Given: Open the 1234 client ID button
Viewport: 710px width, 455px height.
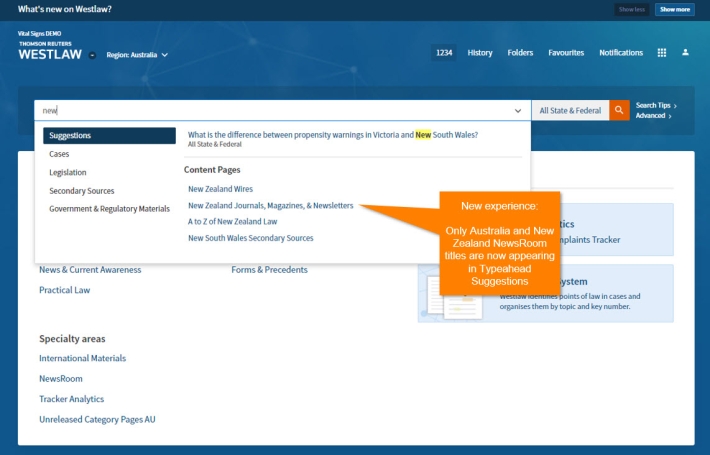Looking at the screenshot, I should 444,53.
